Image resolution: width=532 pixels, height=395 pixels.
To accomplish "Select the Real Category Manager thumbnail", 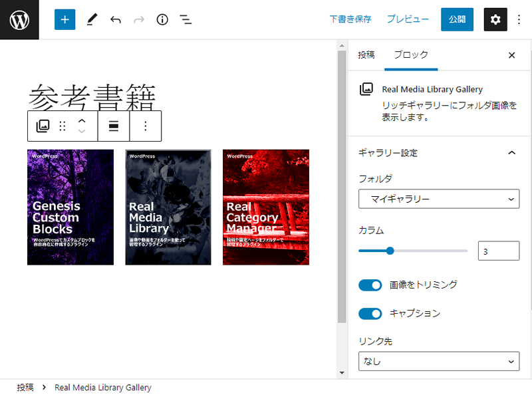I will tap(265, 207).
